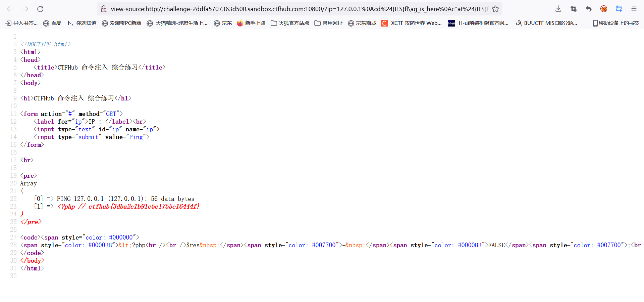
Task: Click the input submit value="Ping" line
Action: tap(92, 137)
